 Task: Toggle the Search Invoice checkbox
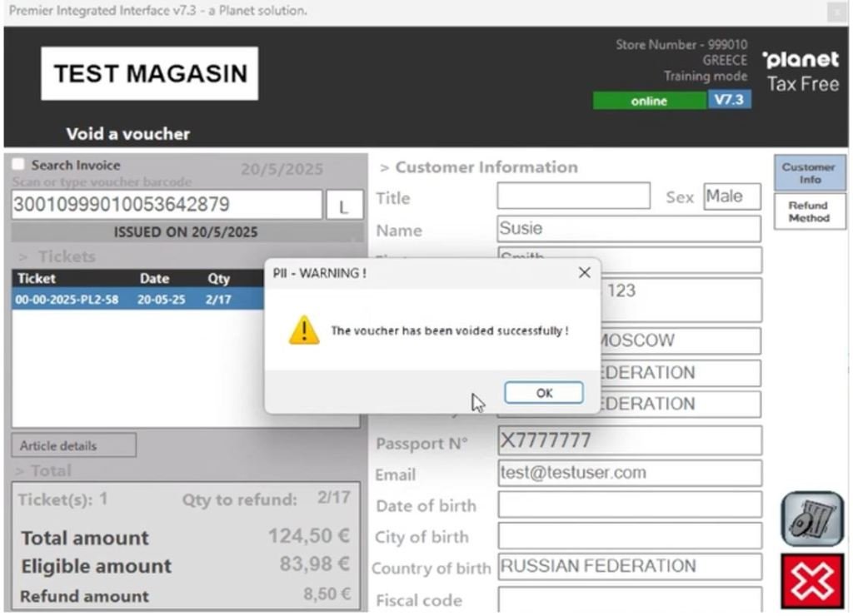[19, 165]
